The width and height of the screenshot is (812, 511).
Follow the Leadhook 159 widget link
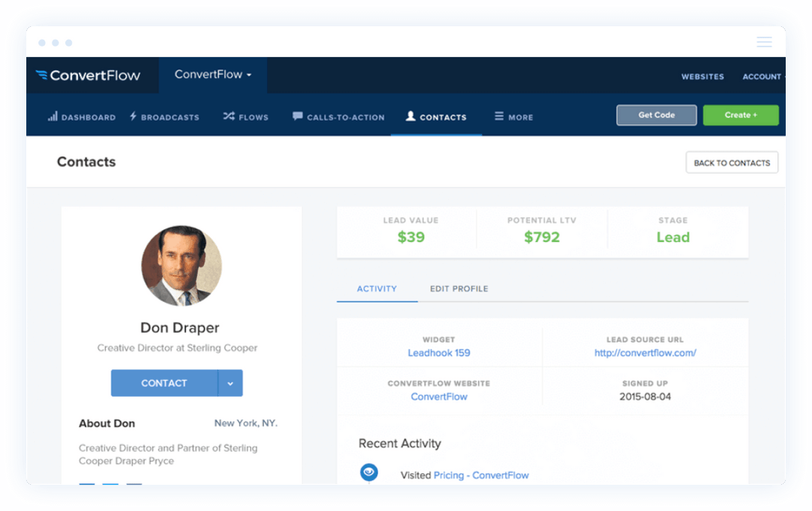(439, 352)
